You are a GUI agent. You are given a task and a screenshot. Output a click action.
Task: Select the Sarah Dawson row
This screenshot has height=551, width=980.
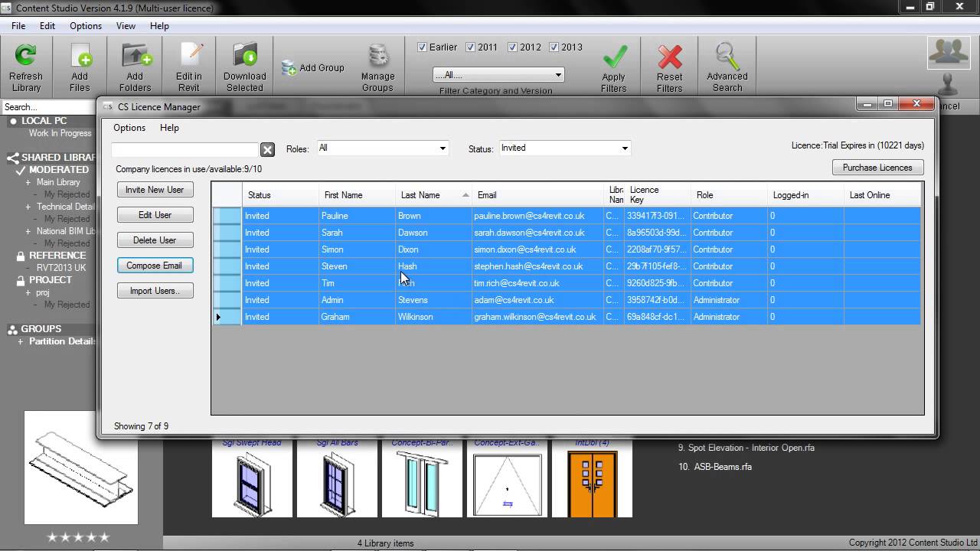click(567, 233)
